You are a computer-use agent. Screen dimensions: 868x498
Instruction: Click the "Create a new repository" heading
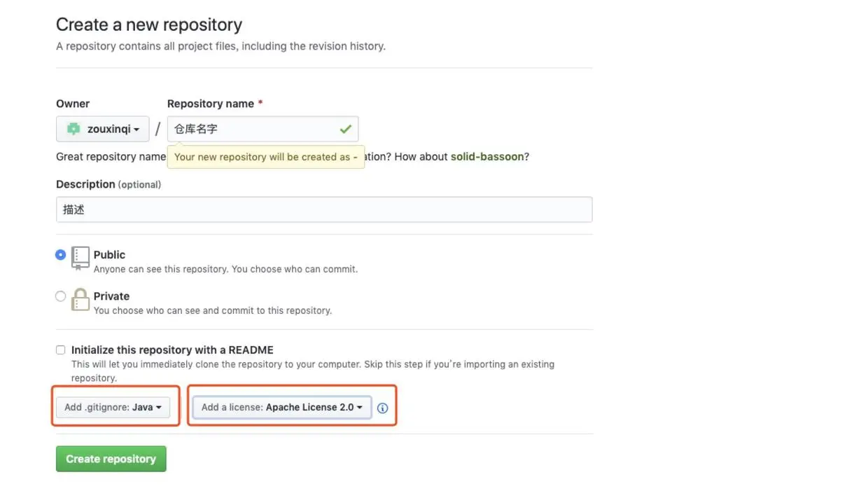(x=149, y=25)
